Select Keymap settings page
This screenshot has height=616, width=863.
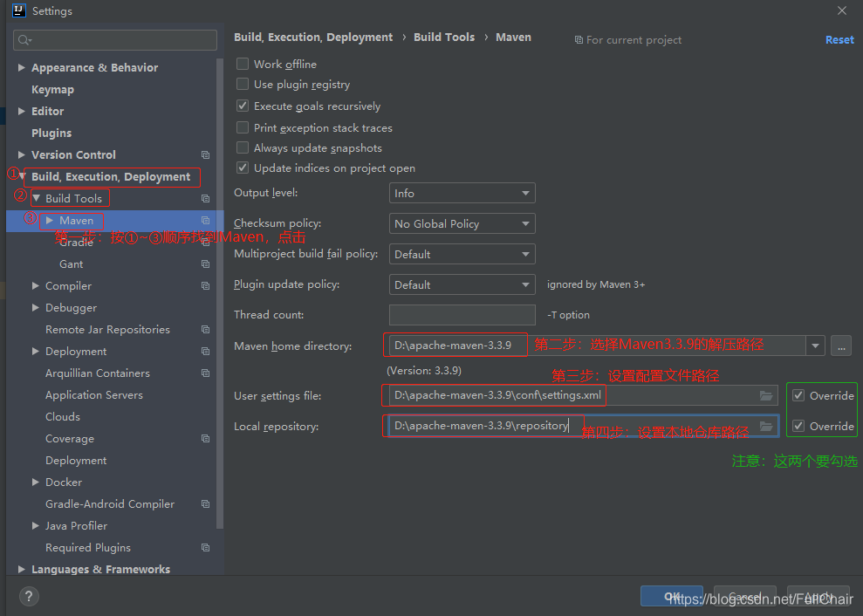(x=53, y=90)
